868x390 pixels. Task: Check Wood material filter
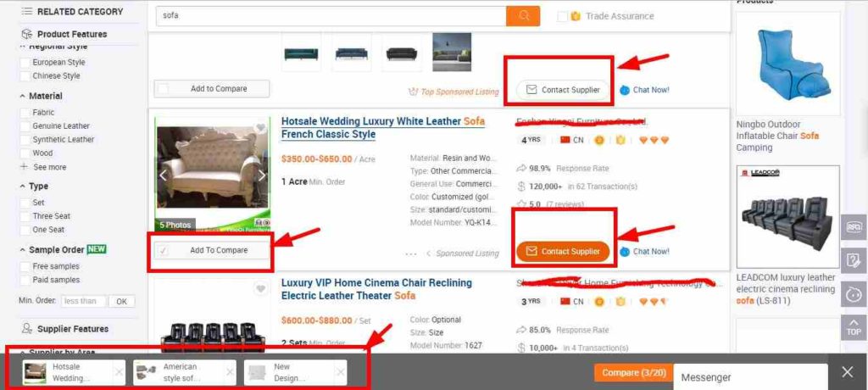point(25,153)
